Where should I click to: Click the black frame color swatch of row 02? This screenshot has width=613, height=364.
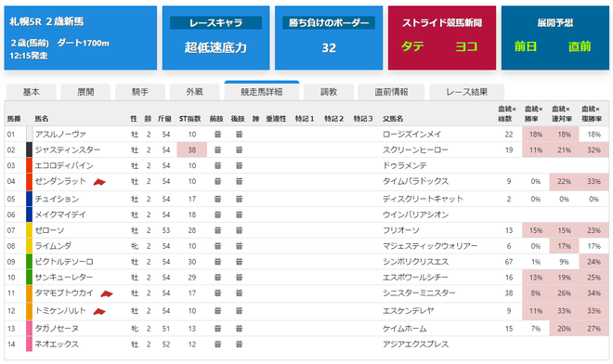tap(29, 150)
